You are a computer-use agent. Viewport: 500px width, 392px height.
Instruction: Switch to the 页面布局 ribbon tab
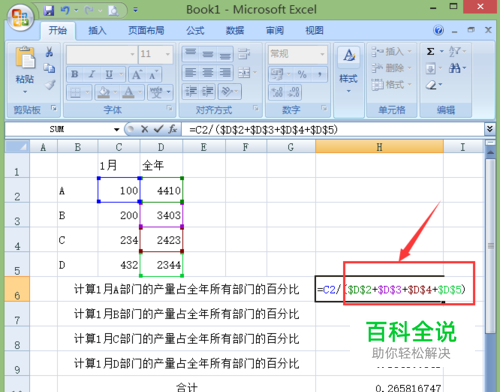[x=146, y=31]
